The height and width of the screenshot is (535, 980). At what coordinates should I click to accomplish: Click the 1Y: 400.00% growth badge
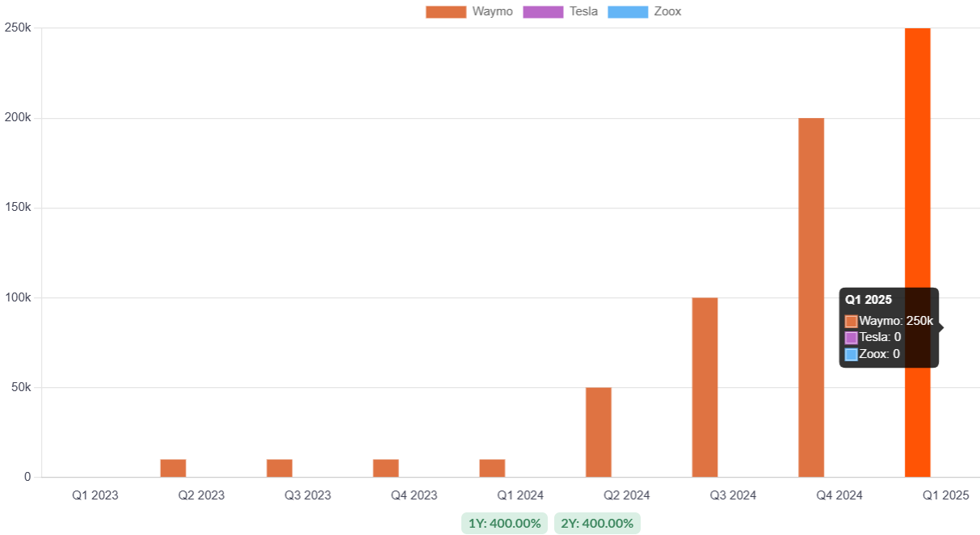point(505,523)
